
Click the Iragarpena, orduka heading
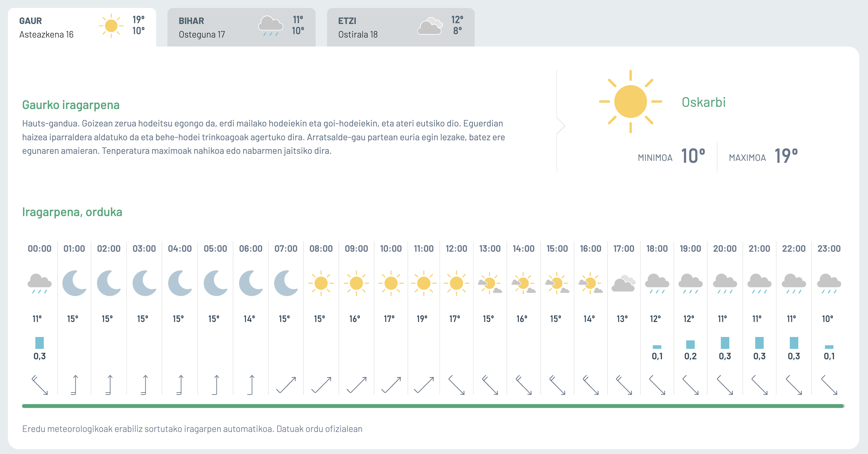coord(72,212)
